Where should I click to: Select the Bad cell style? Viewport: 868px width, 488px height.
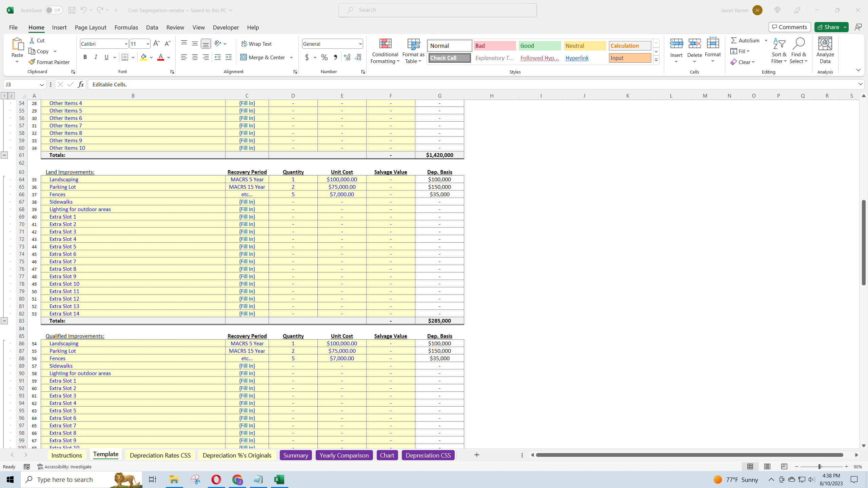[495, 46]
